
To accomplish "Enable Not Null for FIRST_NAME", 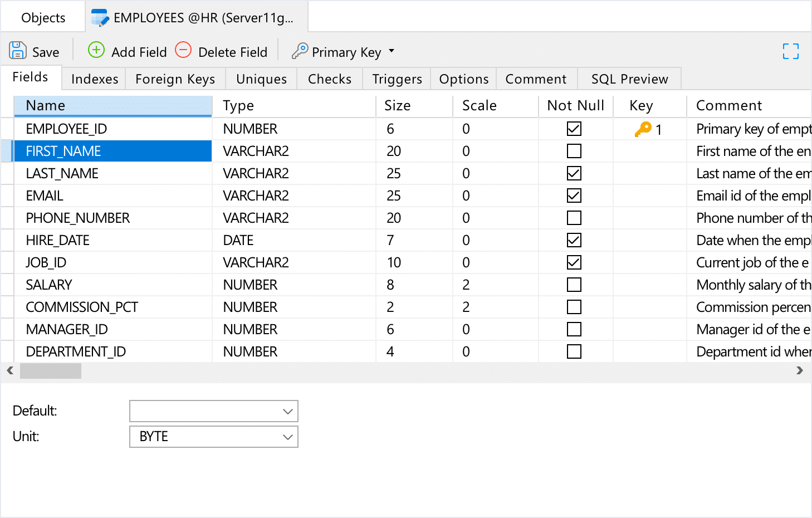I will pos(574,151).
